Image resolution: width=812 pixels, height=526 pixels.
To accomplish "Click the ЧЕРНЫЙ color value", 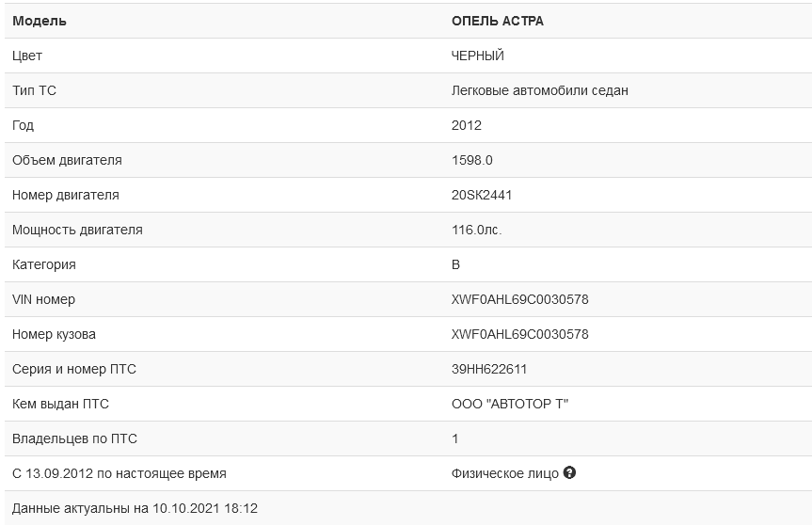I will [477, 56].
